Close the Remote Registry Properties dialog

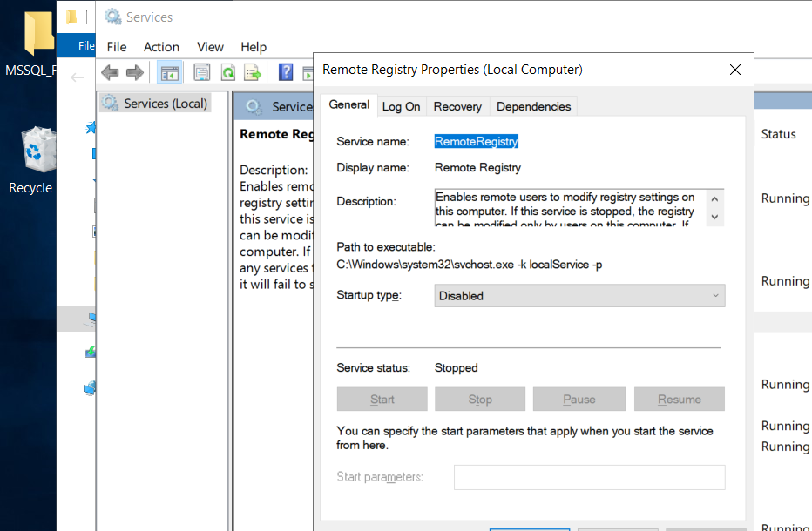[734, 70]
